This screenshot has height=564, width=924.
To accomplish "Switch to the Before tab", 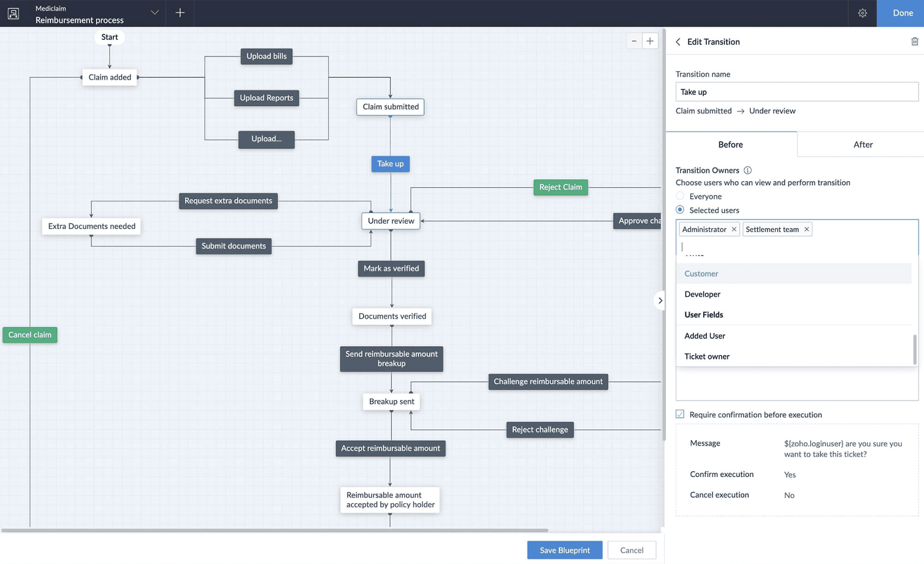I will click(x=730, y=144).
